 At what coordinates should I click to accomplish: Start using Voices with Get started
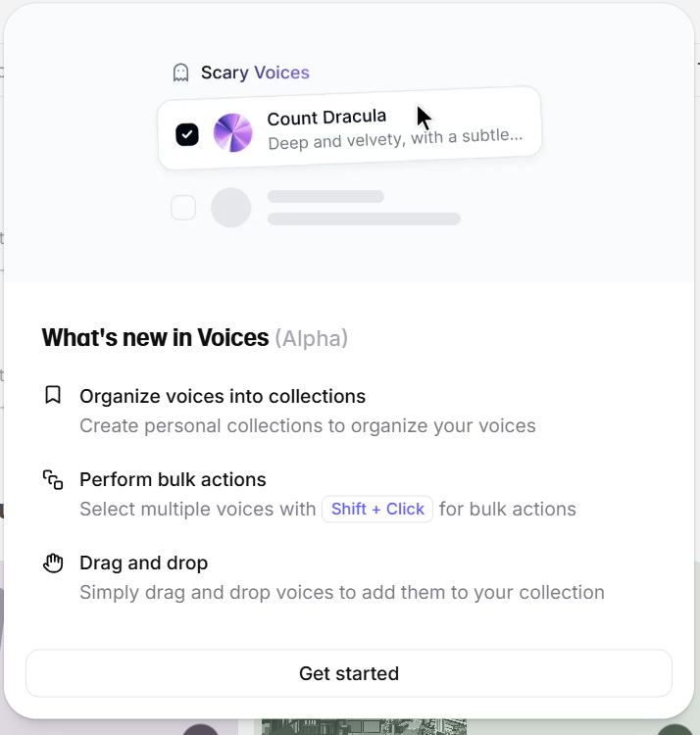[x=349, y=673]
